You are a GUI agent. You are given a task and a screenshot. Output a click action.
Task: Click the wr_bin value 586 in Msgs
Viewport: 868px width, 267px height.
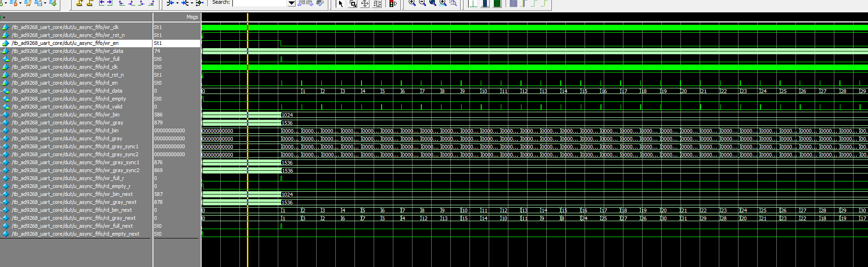159,115
